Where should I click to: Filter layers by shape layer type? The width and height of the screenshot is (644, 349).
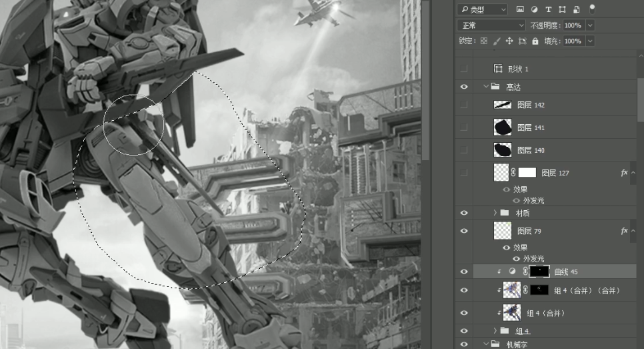(562, 9)
